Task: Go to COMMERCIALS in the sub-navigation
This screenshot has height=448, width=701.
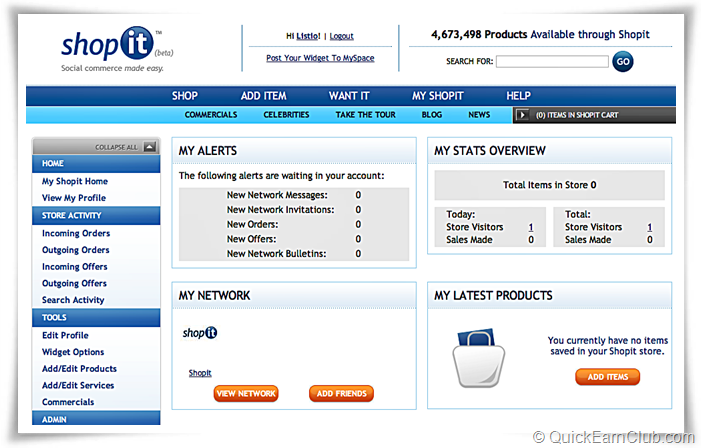Action: tap(211, 115)
